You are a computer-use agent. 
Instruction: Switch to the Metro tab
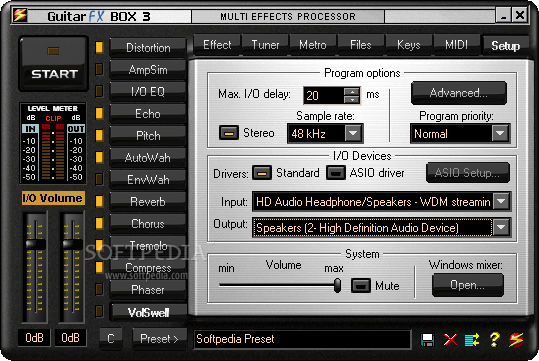313,45
